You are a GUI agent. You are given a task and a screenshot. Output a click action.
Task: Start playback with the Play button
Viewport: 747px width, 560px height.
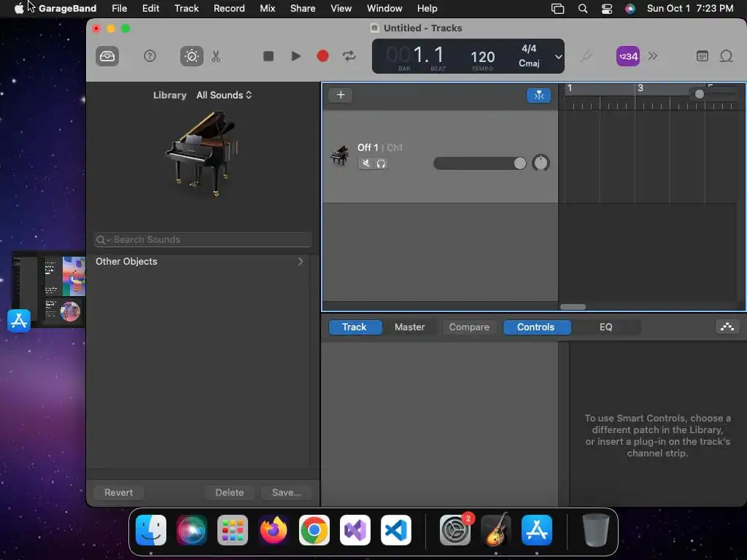pos(296,56)
